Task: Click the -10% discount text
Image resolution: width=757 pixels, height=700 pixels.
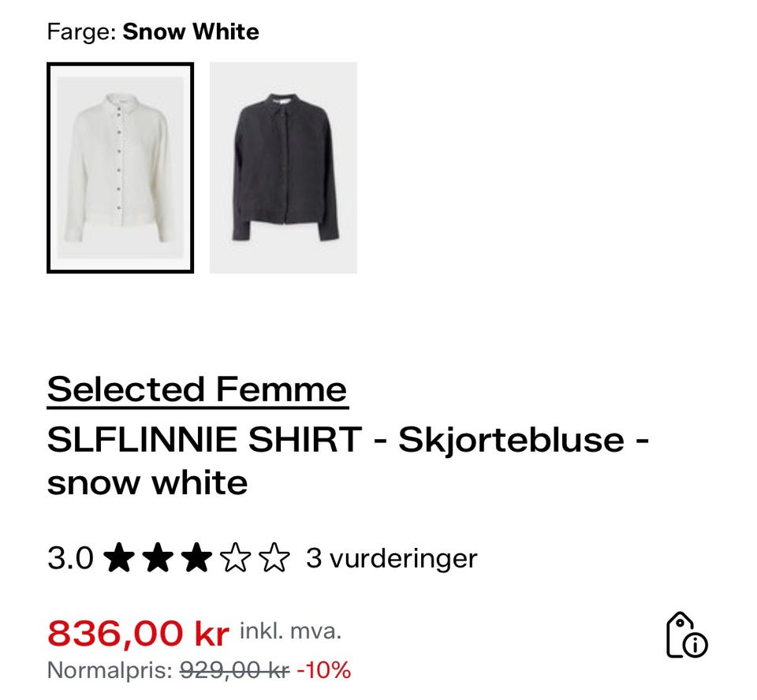Action: (323, 671)
